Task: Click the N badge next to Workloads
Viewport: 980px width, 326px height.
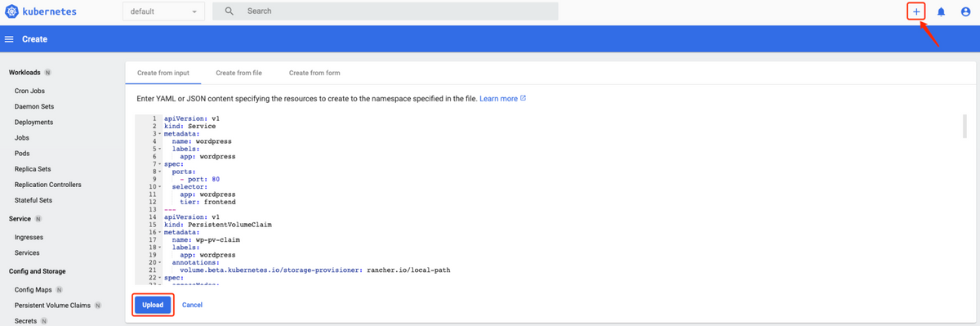Action: point(47,72)
